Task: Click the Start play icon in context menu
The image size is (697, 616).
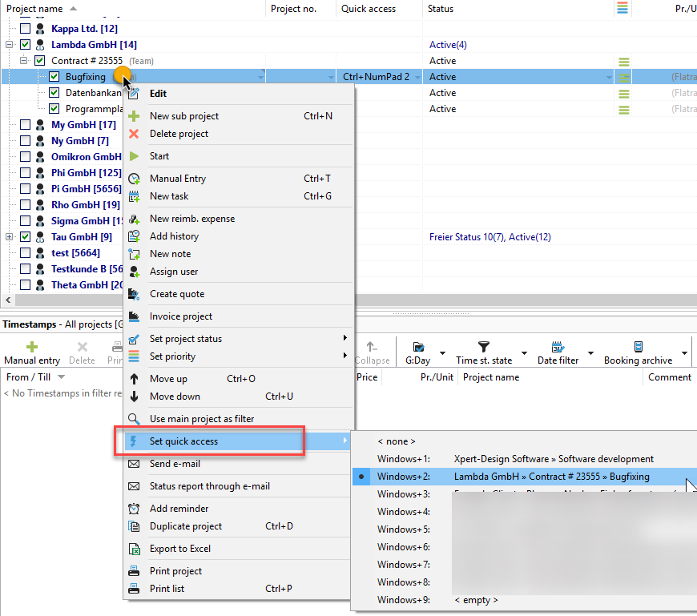Action: (135, 156)
